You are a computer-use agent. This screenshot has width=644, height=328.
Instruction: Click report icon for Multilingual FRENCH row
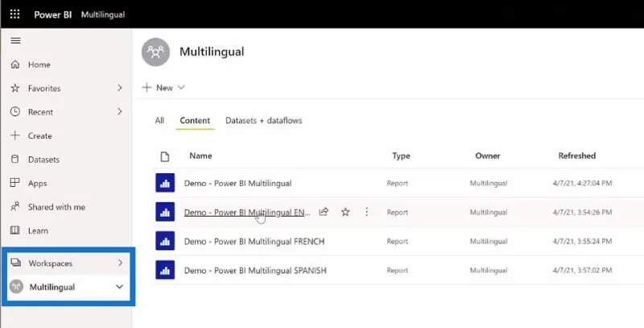(x=165, y=241)
